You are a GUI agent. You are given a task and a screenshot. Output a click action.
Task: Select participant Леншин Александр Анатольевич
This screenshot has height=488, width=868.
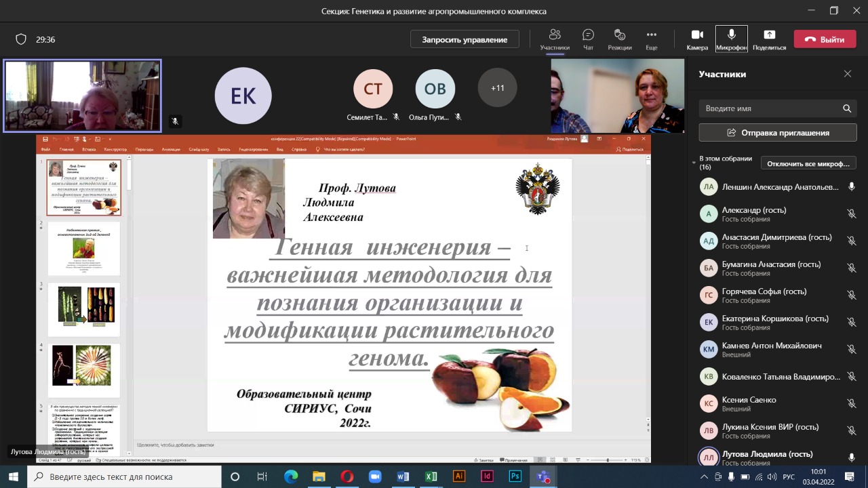coord(778,186)
